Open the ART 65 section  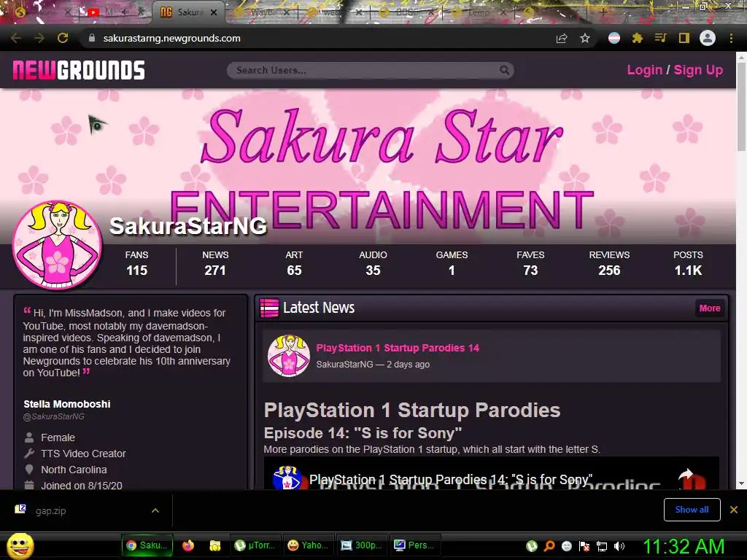[x=294, y=263]
